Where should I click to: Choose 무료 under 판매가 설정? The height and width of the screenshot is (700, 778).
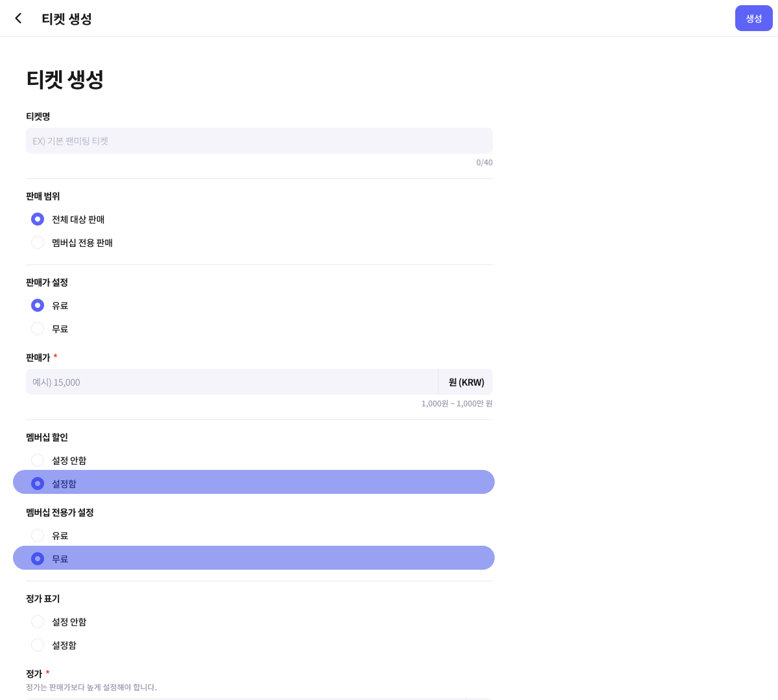(x=38, y=329)
